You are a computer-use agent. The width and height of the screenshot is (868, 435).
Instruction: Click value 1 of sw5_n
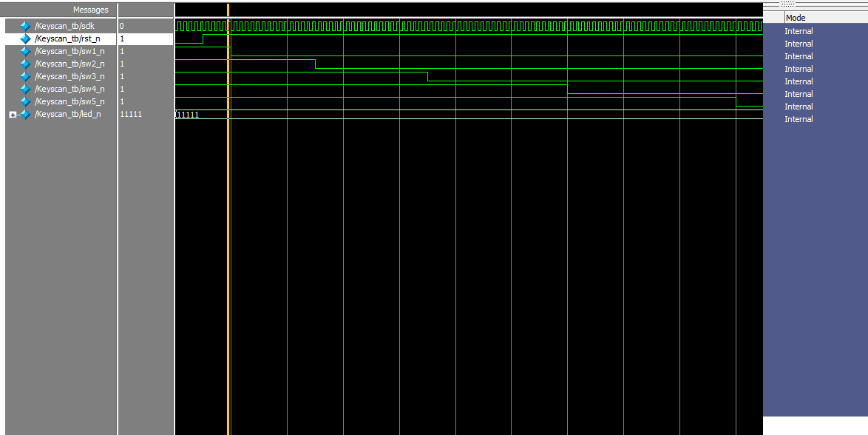[122, 101]
